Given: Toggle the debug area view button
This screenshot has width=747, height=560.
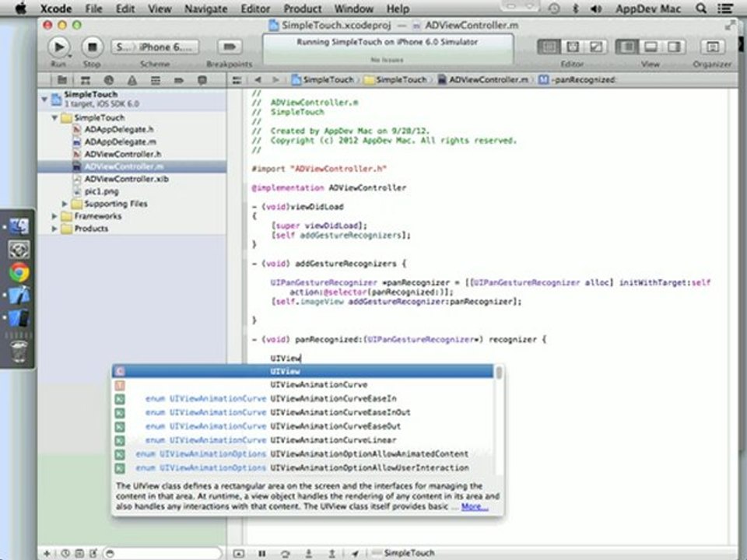Looking at the screenshot, I should pyautogui.click(x=651, y=47).
